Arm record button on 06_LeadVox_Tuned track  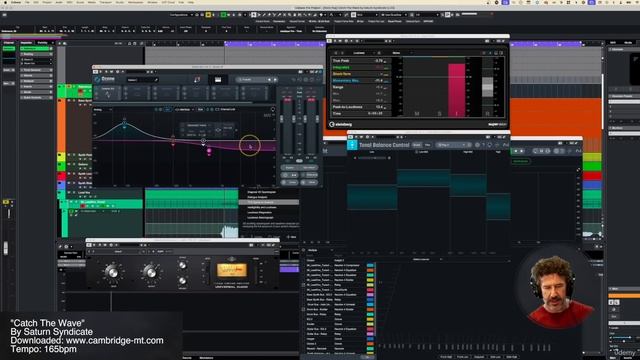tap(83, 206)
